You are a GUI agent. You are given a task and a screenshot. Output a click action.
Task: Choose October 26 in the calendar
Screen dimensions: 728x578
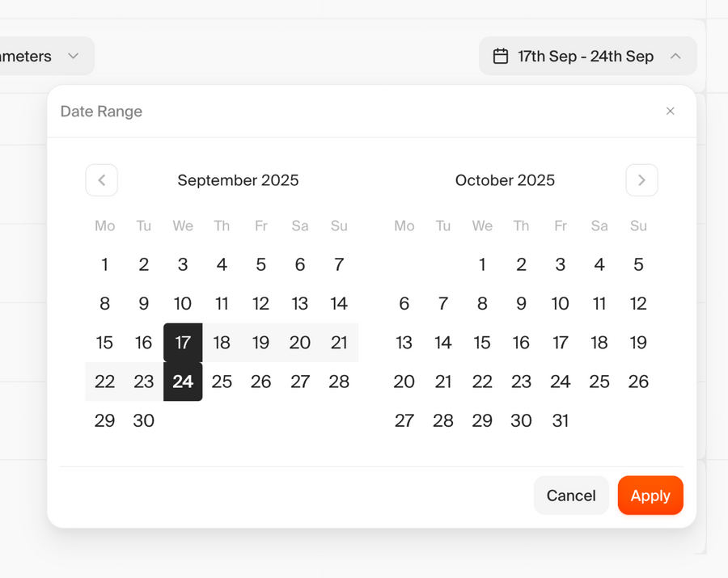(638, 382)
